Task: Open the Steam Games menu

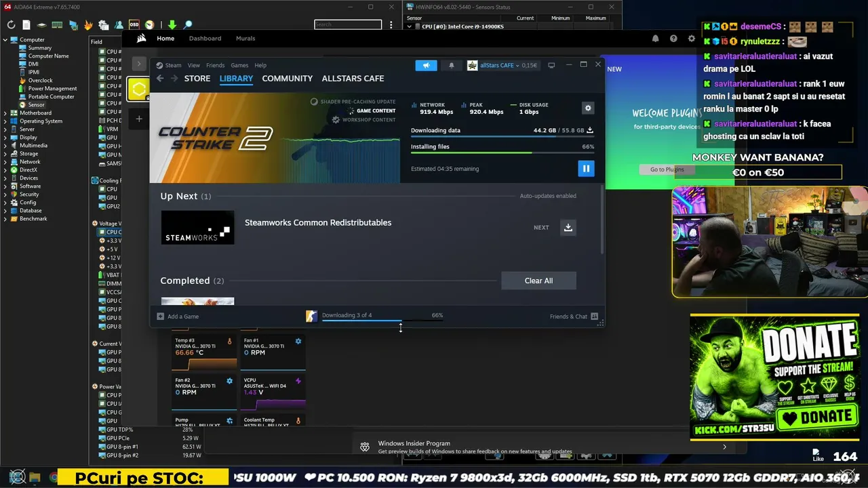Action: (239, 66)
